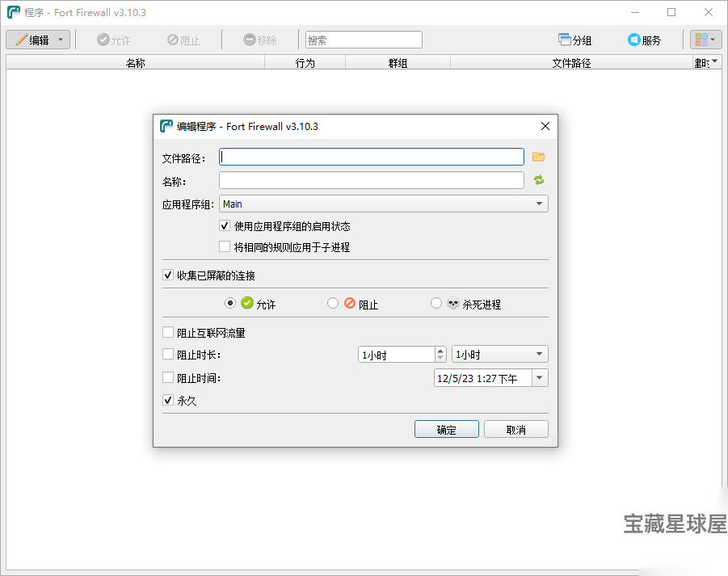728x576 pixels.
Task: Click the green refresh name icon
Action: click(x=539, y=180)
